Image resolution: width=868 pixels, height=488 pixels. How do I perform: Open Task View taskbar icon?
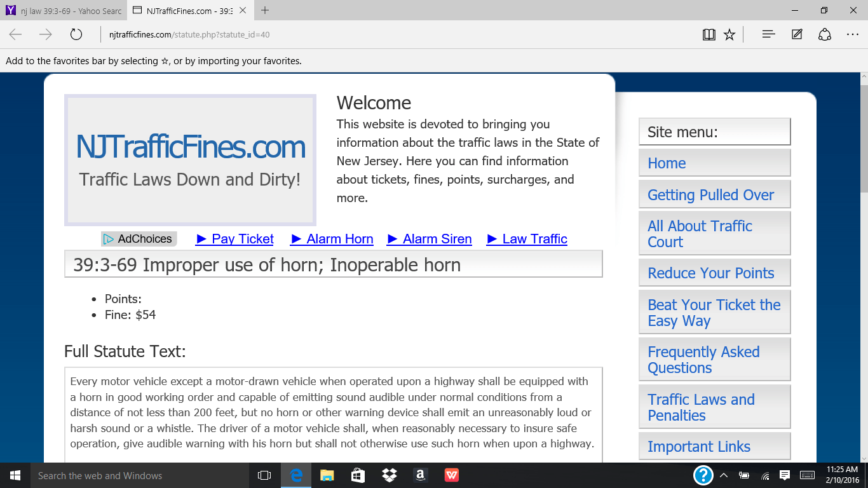(x=264, y=475)
